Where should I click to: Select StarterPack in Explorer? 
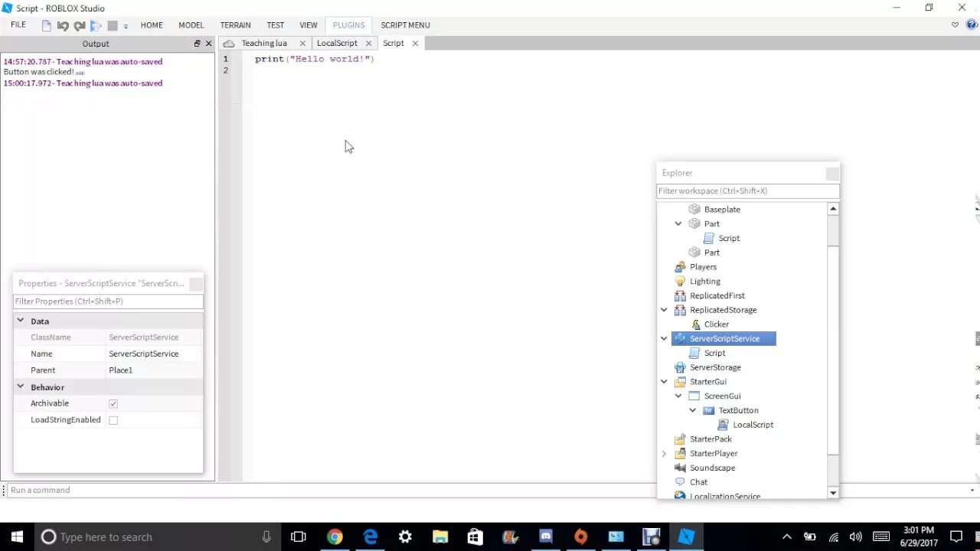[710, 439]
